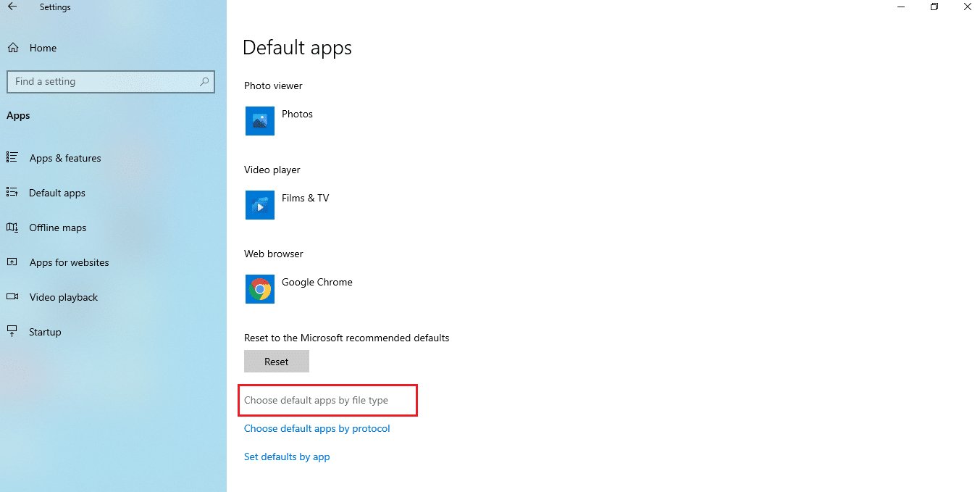The width and height of the screenshot is (980, 492).
Task: Click the Startup icon in the sidebar
Action: pos(12,331)
